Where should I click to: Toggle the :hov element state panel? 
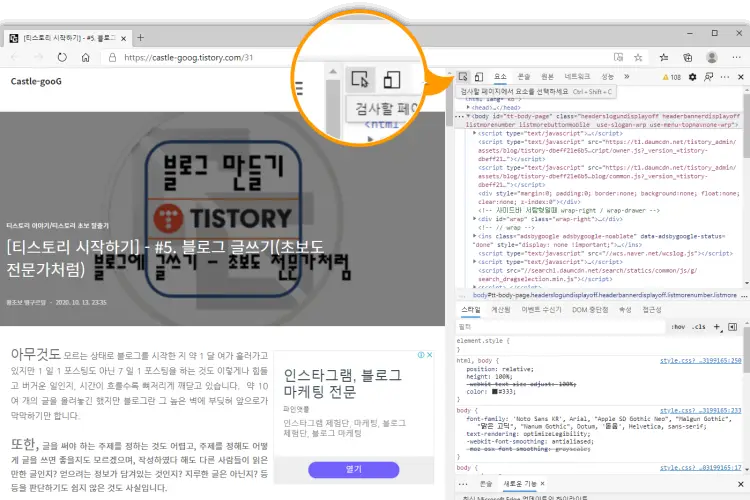(x=678, y=327)
